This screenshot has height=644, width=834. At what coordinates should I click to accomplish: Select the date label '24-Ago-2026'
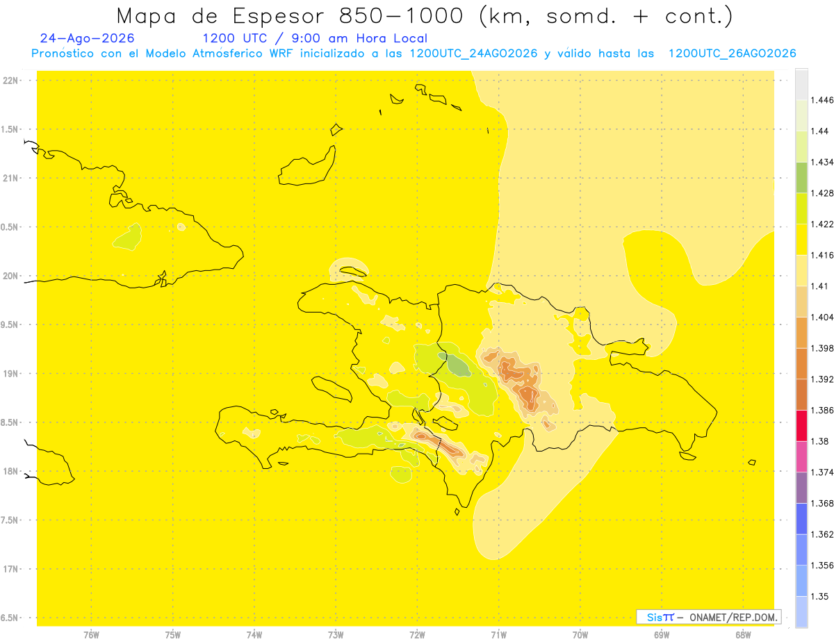click(x=87, y=38)
